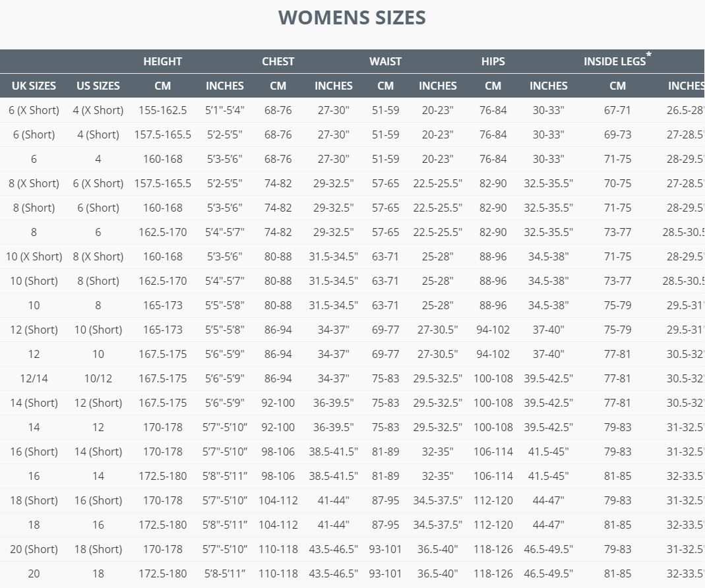Click the INSIDE LEGS header
The height and width of the screenshot is (588, 705).
tap(614, 61)
